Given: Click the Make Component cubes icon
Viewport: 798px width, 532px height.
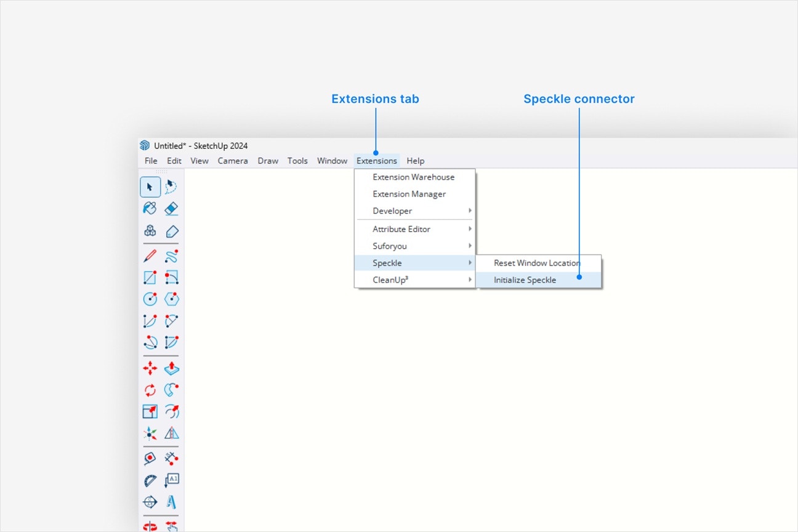Looking at the screenshot, I should pyautogui.click(x=150, y=231).
